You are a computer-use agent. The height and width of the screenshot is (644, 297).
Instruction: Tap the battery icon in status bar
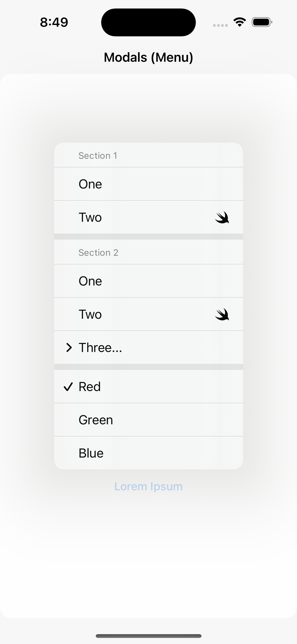pyautogui.click(x=262, y=22)
